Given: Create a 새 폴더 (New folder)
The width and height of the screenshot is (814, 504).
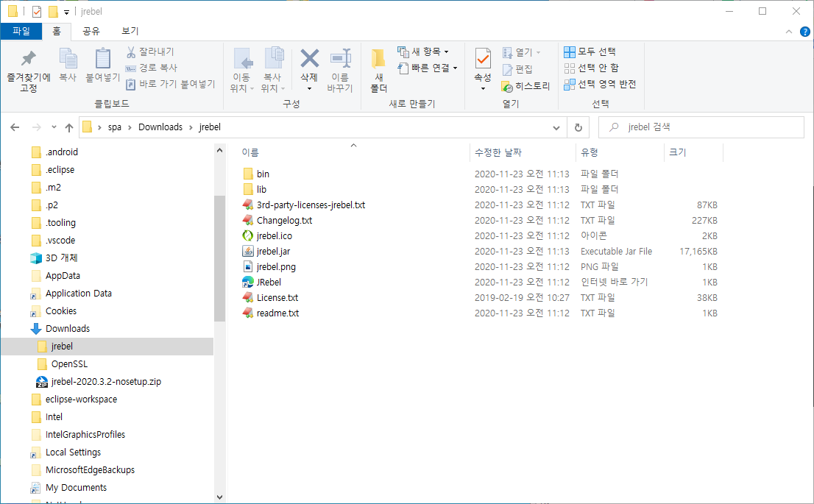Looking at the screenshot, I should [x=378, y=71].
